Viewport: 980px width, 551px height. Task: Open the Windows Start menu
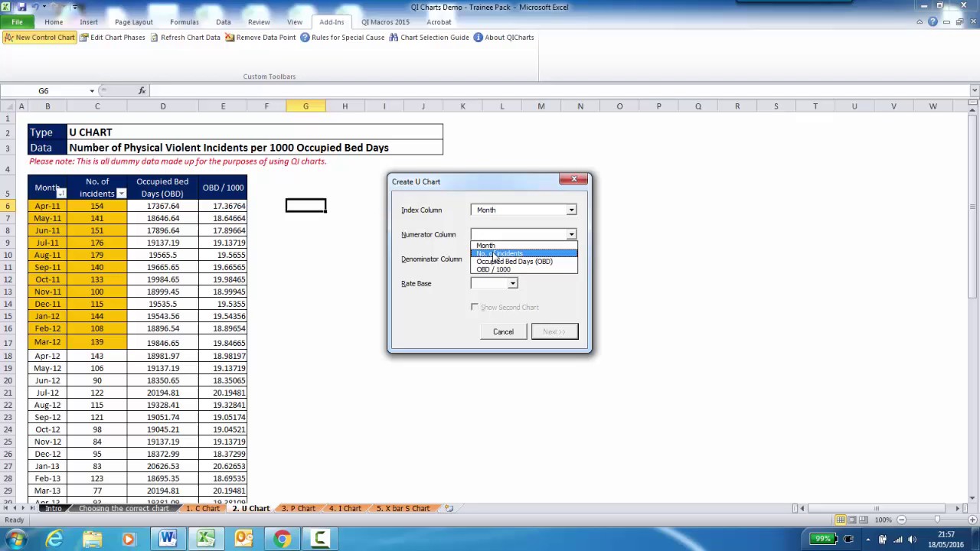coord(15,539)
